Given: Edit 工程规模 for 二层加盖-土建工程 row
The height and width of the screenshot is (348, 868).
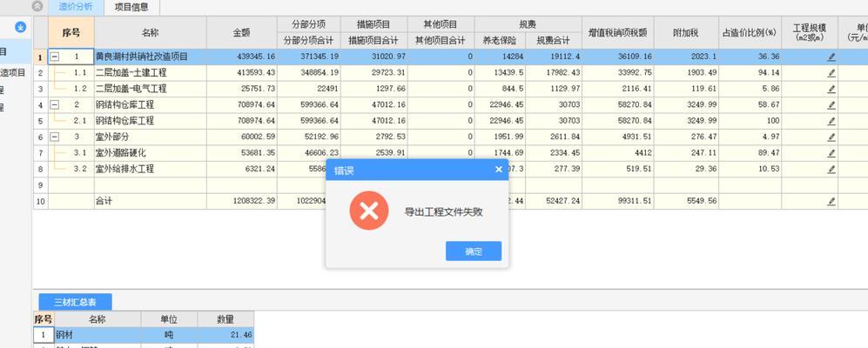Looking at the screenshot, I should point(831,73).
